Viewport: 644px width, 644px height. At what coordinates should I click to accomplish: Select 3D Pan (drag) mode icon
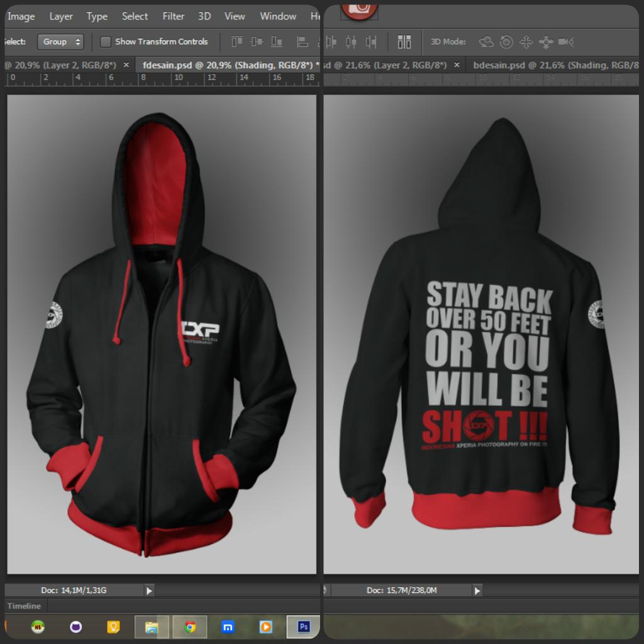tap(526, 42)
